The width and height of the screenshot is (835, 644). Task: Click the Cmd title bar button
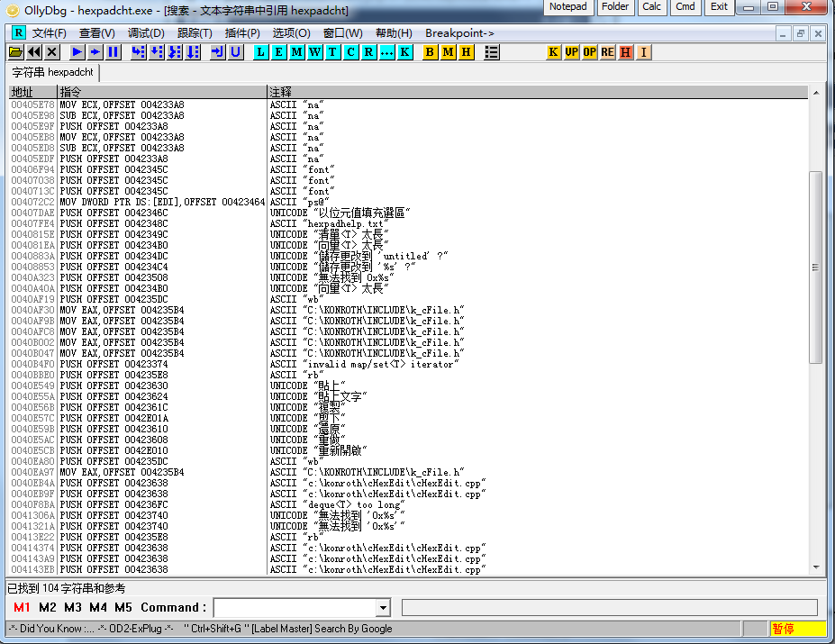pos(685,7)
